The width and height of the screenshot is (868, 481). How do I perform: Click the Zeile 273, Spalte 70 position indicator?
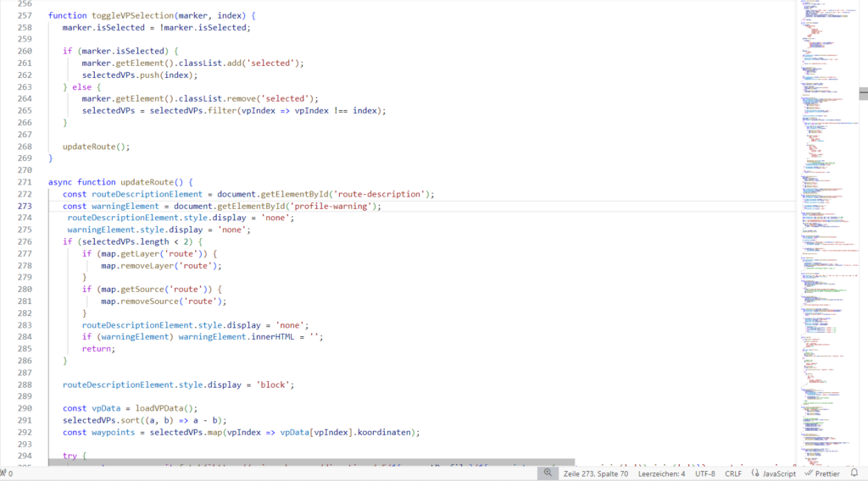click(x=594, y=473)
